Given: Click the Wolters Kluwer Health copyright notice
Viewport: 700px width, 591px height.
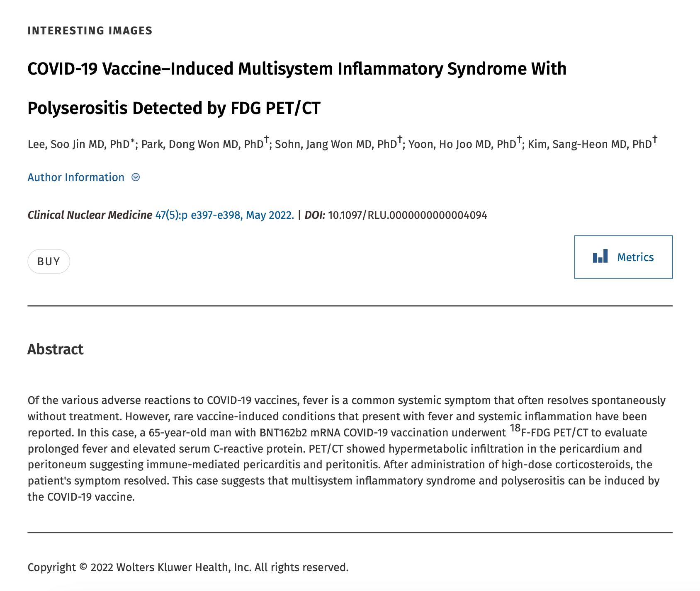Looking at the screenshot, I should pyautogui.click(x=188, y=567).
